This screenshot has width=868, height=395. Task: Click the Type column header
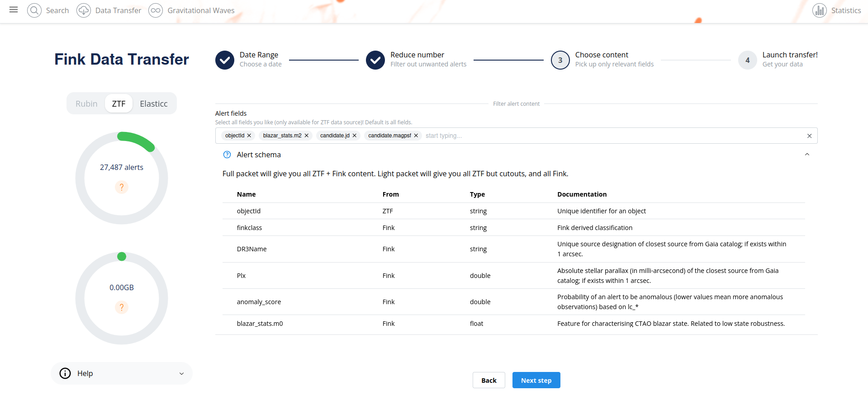pos(478,194)
